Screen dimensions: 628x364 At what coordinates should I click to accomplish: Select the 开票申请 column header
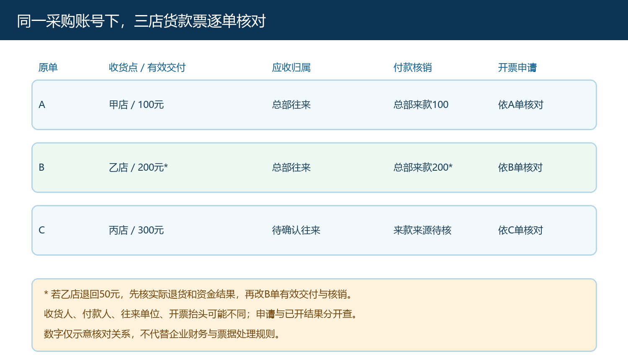tap(517, 67)
